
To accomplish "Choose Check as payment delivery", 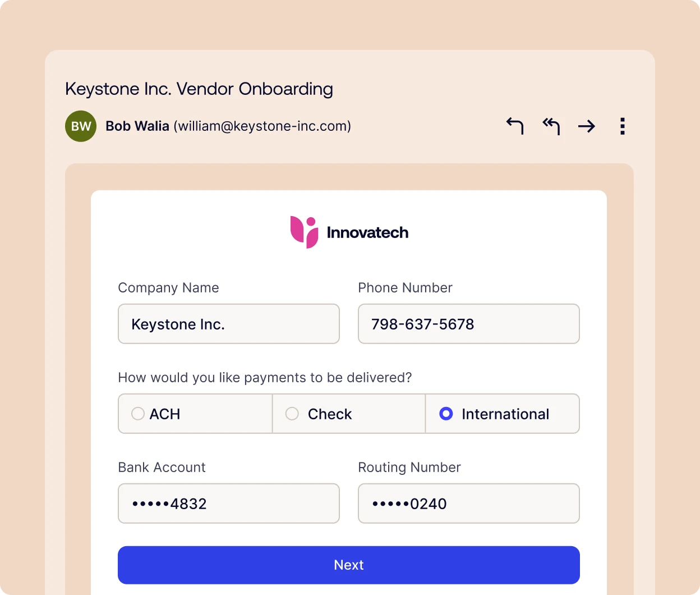I will (292, 414).
